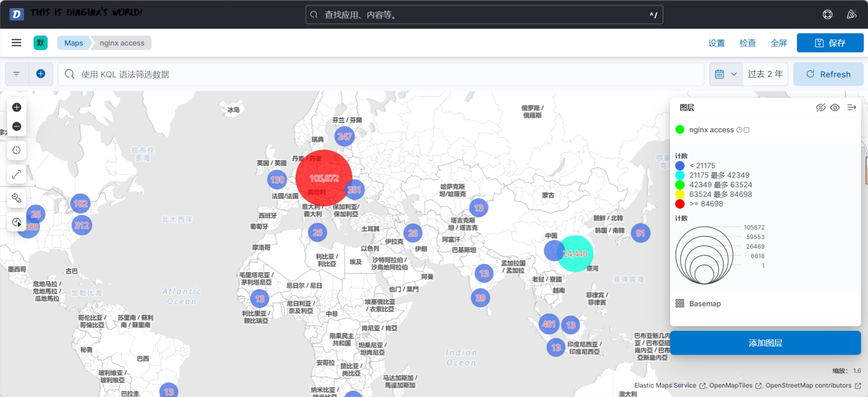Click the 105,872 red cluster
This screenshot has height=397, width=868.
pos(324,178)
